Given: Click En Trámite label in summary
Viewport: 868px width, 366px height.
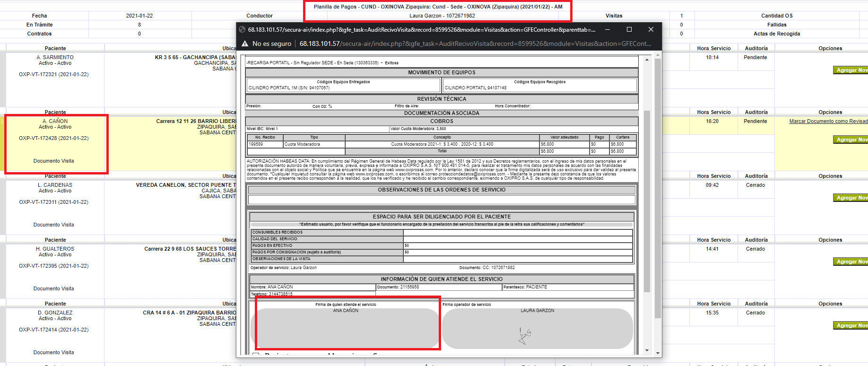Looking at the screenshot, I should (x=40, y=25).
